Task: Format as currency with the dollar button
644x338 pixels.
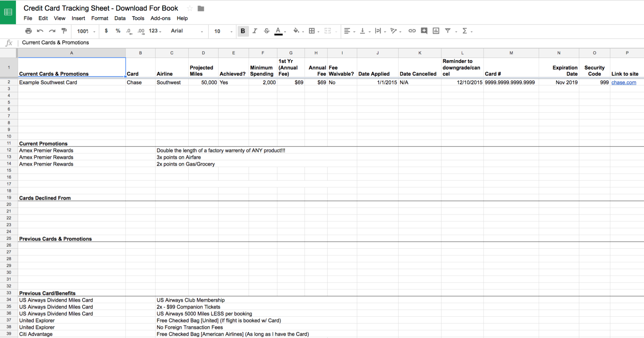Action: coord(106,31)
